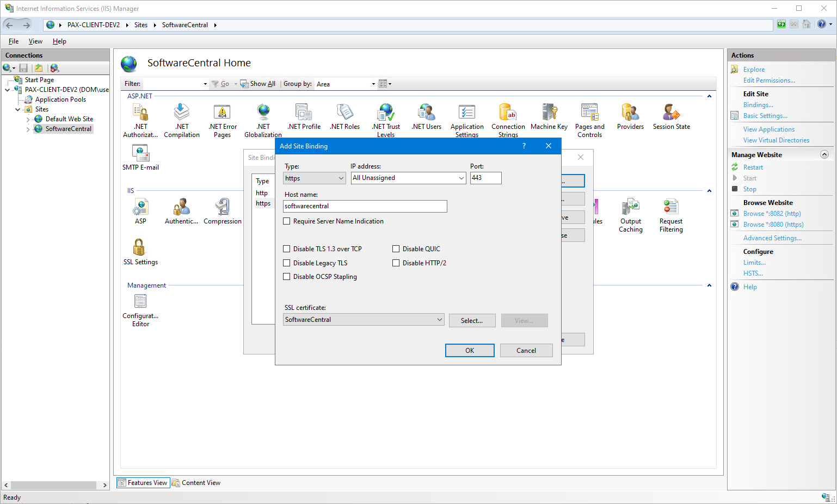Tick the Disable HTTP/2 checkbox

(x=396, y=263)
